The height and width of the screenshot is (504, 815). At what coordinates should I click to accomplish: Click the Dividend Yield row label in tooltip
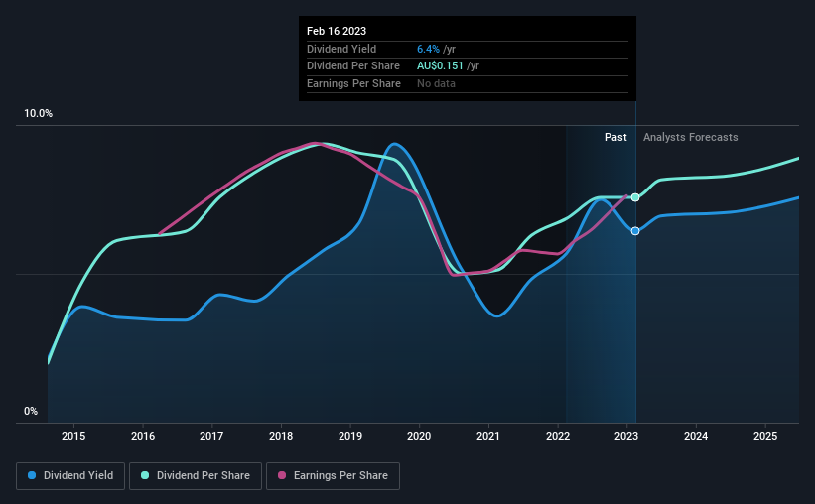point(341,49)
